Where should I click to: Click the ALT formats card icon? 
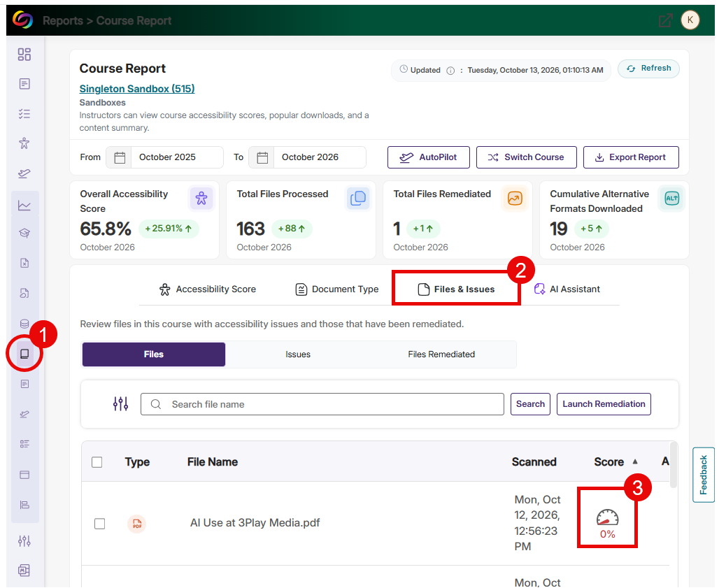point(671,198)
